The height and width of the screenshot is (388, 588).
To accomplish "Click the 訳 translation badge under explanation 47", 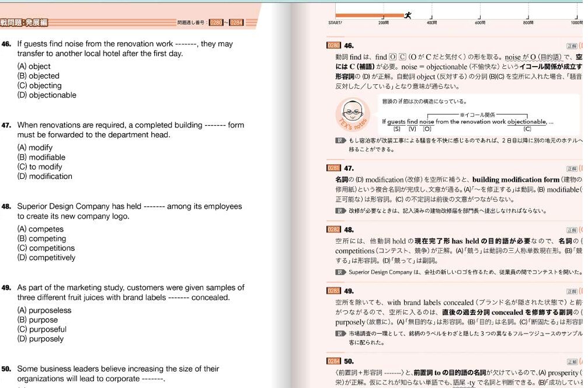I will coord(340,210).
